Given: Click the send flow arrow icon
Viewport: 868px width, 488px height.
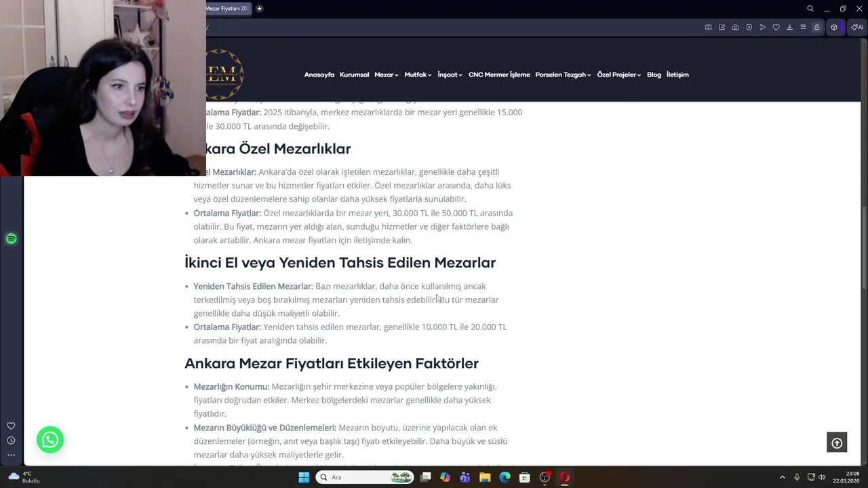Looking at the screenshot, I should (763, 27).
